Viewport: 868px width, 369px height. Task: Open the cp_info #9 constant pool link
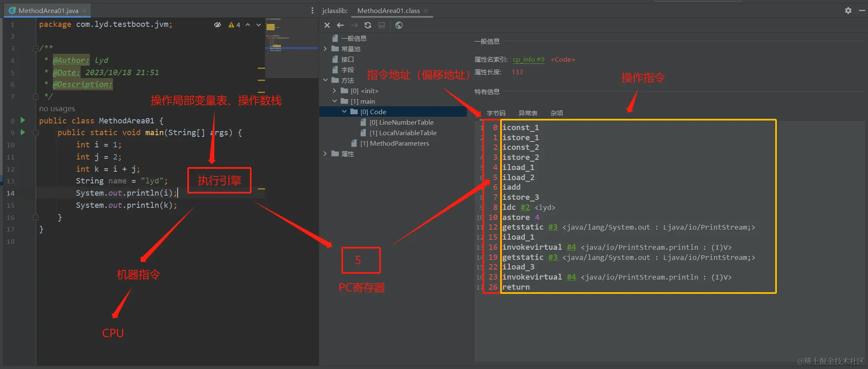click(x=528, y=60)
